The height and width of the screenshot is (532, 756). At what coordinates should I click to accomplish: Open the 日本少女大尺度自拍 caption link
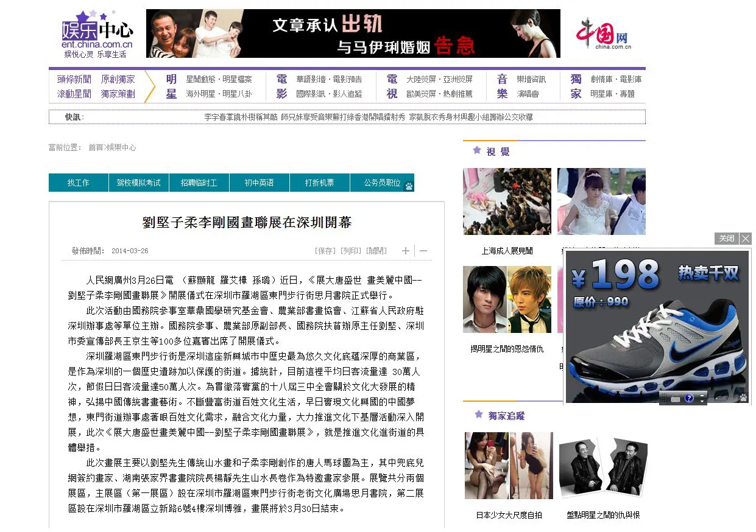tap(509, 515)
